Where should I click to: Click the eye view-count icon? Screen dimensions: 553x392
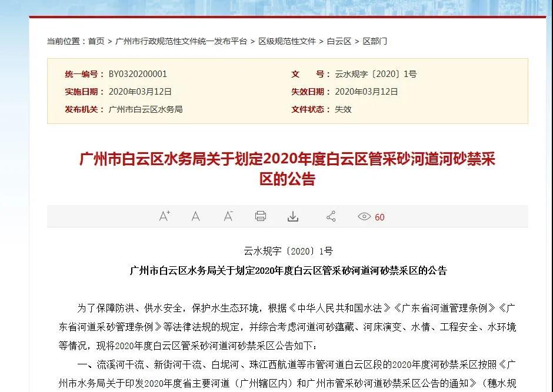[x=364, y=217]
